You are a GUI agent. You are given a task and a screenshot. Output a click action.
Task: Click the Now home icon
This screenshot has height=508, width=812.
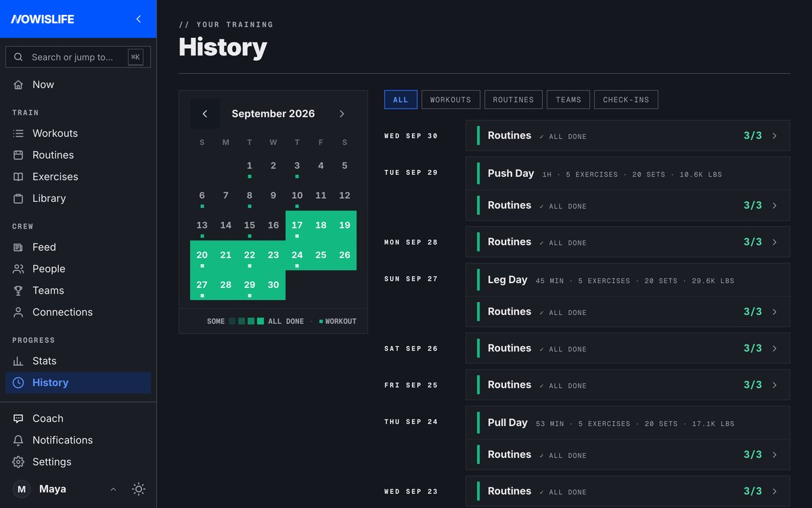(x=18, y=85)
